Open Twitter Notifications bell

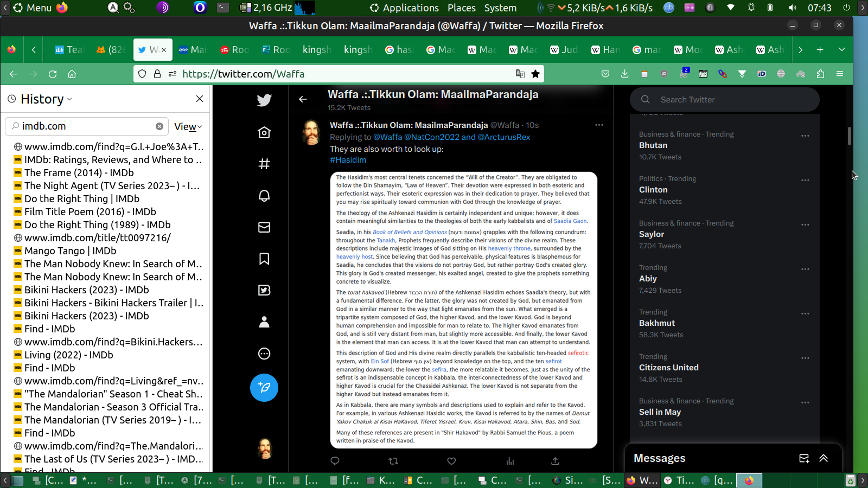click(x=264, y=196)
